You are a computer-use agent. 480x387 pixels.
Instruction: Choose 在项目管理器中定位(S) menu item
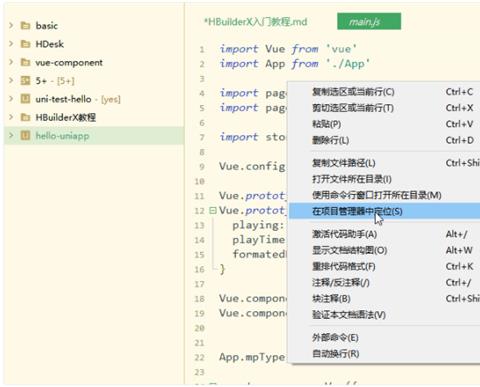tap(384, 211)
